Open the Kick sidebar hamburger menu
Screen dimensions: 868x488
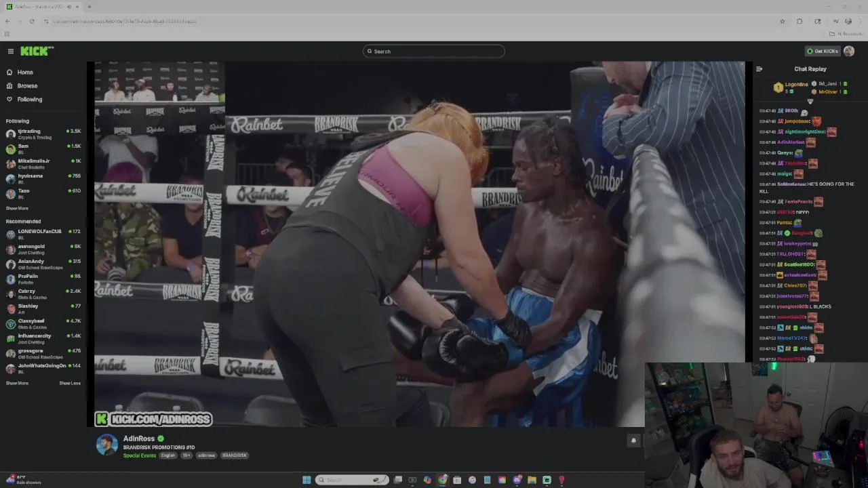tap(10, 52)
